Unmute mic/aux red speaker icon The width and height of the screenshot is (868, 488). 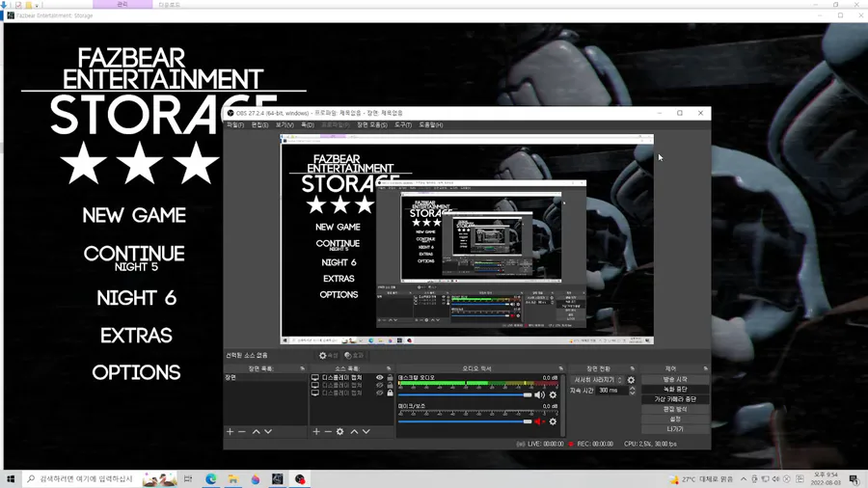[538, 421]
